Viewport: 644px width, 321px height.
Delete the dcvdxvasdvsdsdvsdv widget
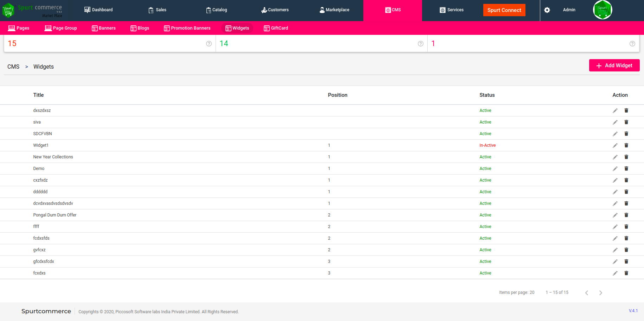[x=626, y=203]
